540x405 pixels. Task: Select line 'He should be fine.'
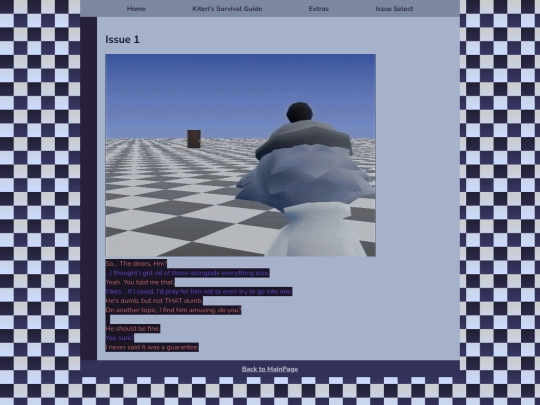coord(133,329)
